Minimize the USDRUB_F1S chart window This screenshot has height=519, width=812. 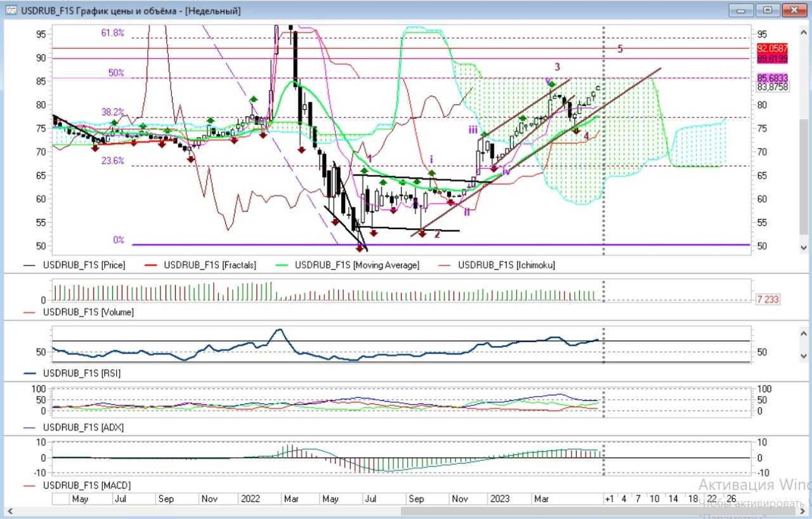point(741,10)
